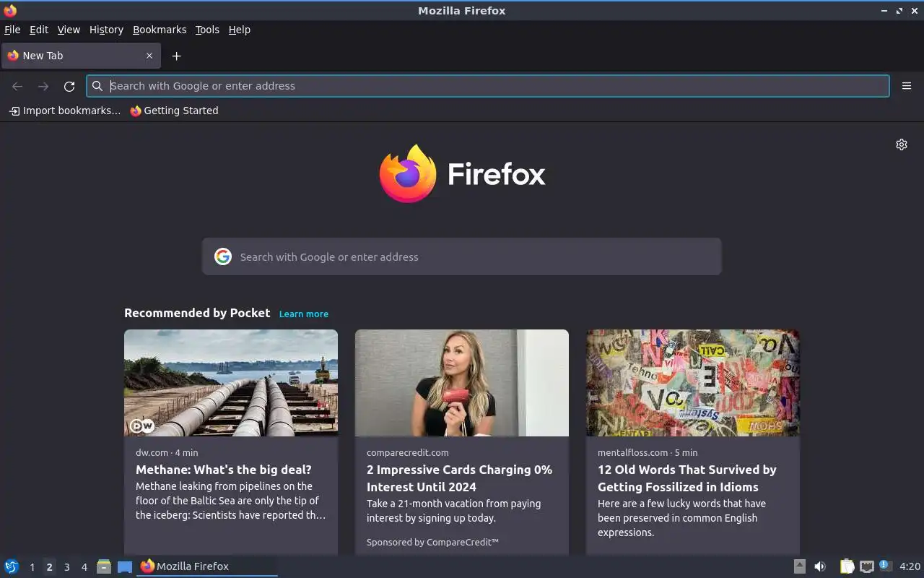Click the Learn more link next to Pocket
924x578 pixels.
[304, 314]
